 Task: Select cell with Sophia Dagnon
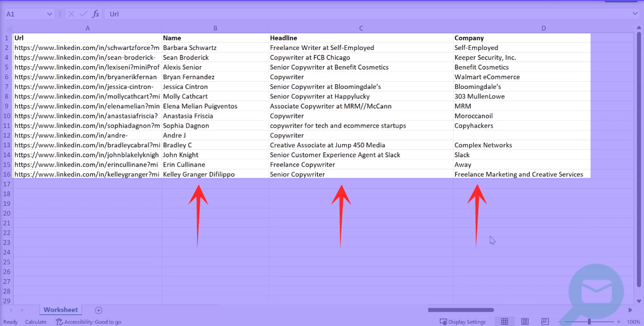point(215,126)
